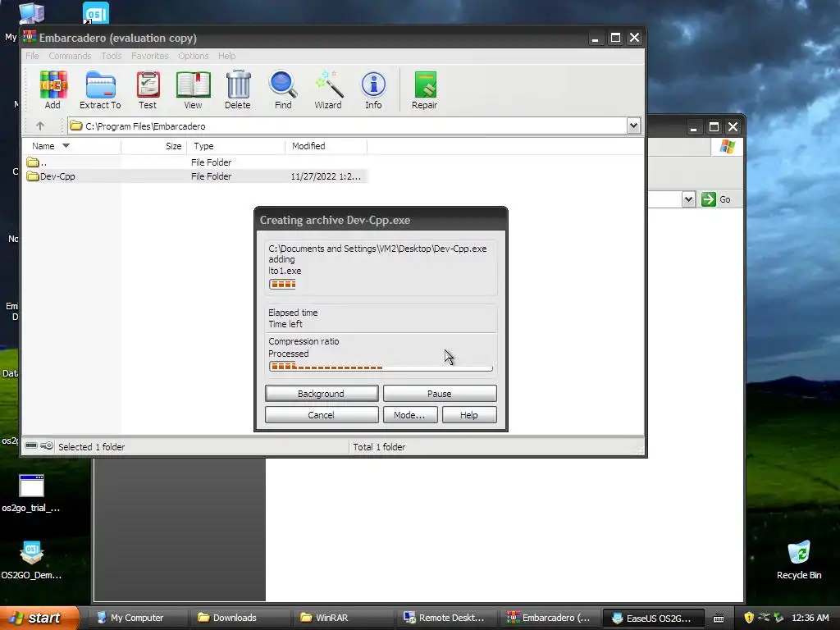Click the on-screen keyboard icon in taskbar
The image size is (840, 630).
(719, 619)
